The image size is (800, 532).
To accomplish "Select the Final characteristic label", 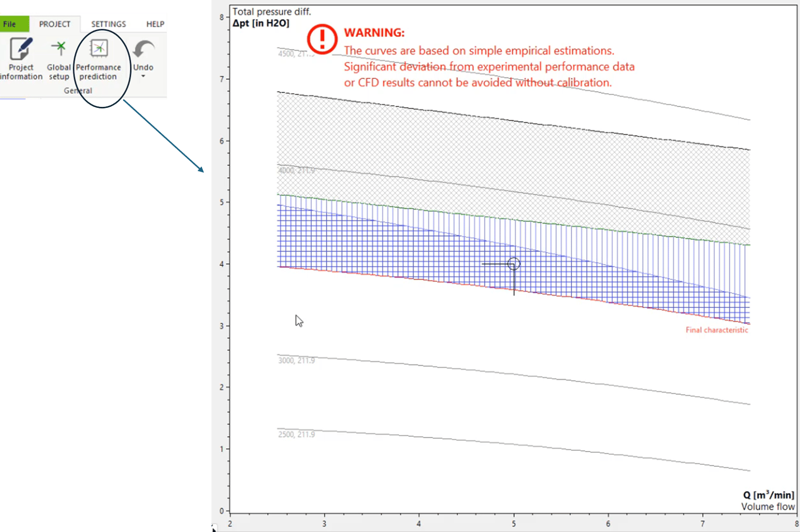I will click(717, 329).
